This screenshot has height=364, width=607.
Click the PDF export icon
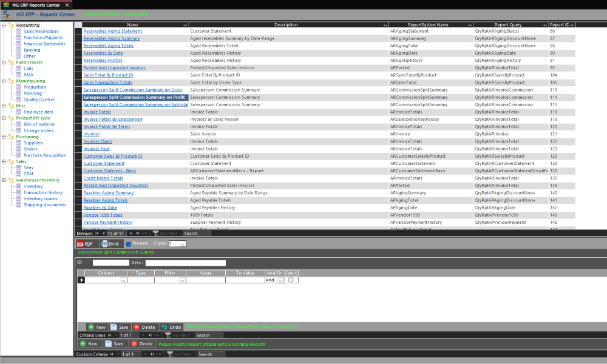tap(80, 244)
